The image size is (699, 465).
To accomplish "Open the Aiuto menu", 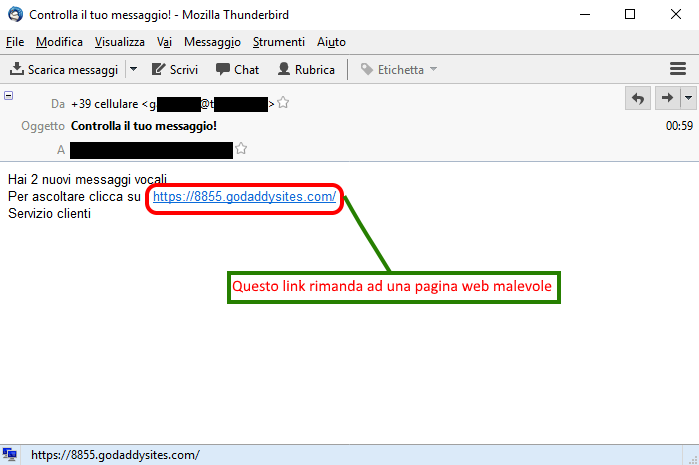I will coord(331,42).
